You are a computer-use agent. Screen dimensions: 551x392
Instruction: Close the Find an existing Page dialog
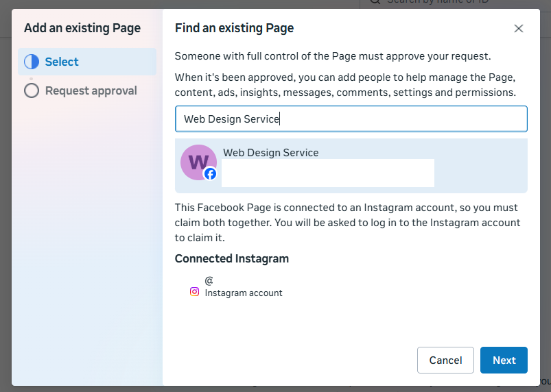point(519,28)
